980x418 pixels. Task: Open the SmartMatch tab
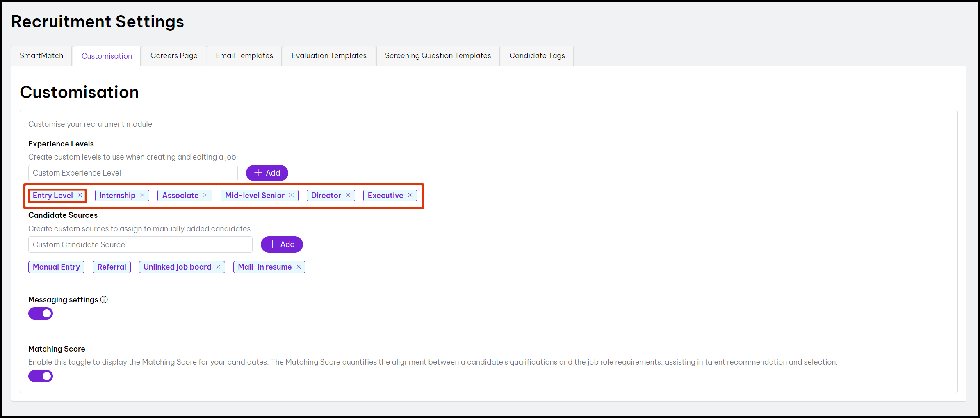[41, 56]
